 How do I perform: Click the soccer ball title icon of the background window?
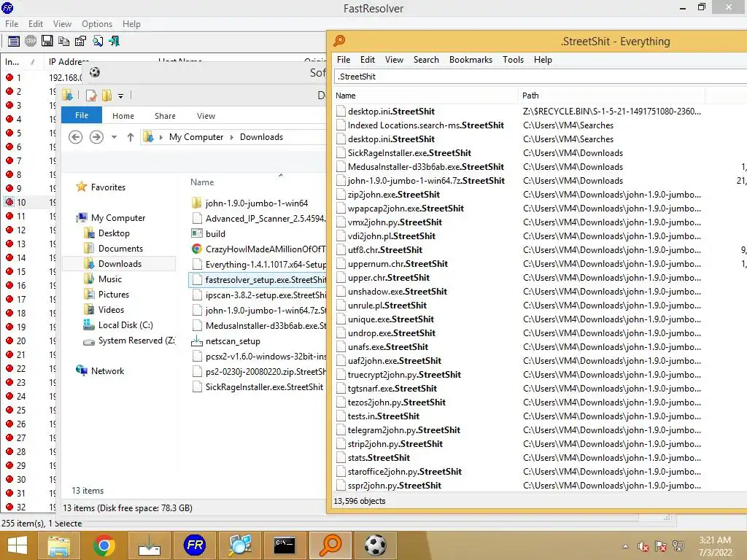pyautogui.click(x=95, y=72)
